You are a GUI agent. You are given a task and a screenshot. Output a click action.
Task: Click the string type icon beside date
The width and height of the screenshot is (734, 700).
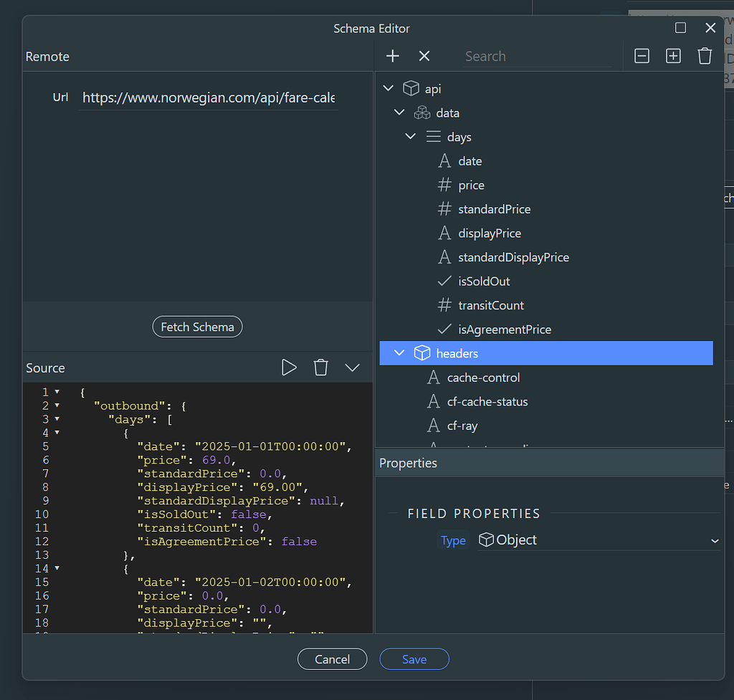444,160
